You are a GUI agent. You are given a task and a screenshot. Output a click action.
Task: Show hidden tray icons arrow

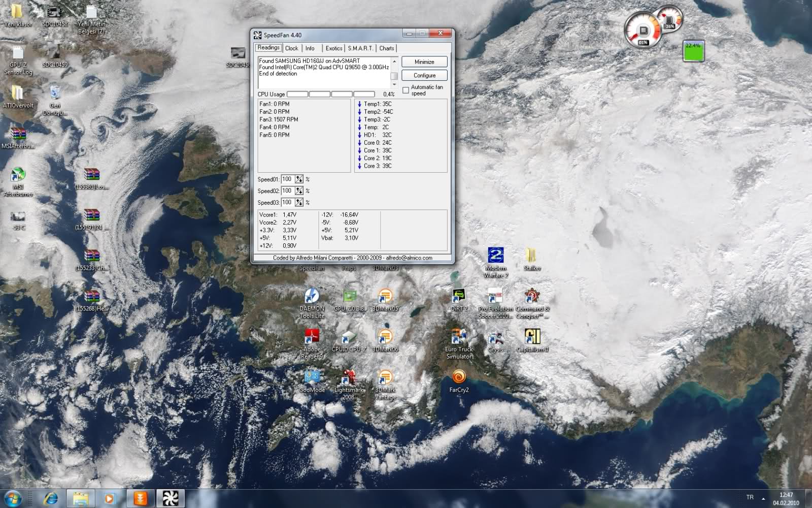tap(763, 498)
